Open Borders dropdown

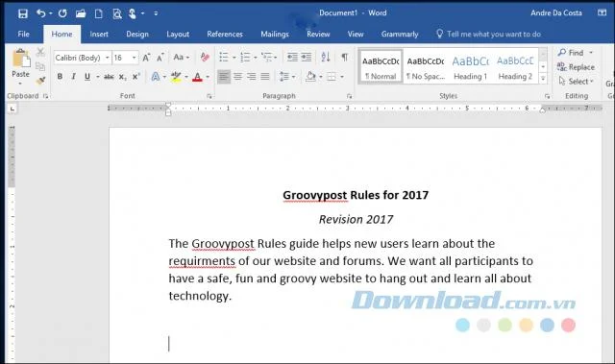342,77
